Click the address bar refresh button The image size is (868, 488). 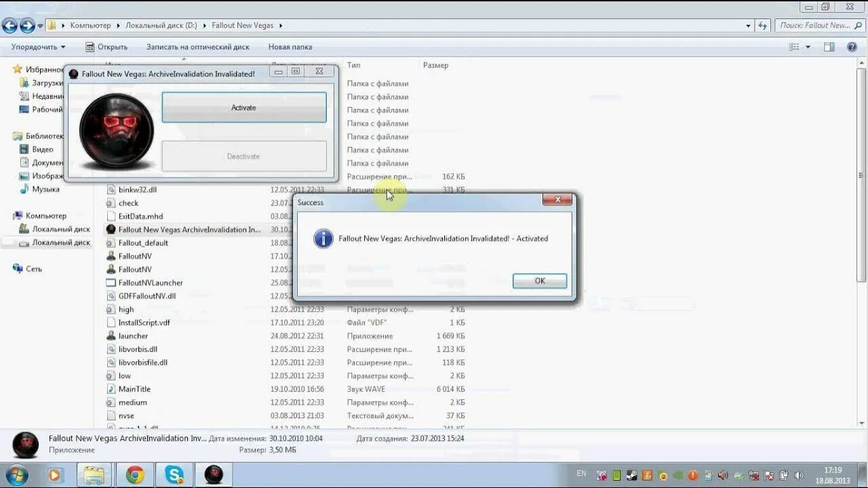coord(763,26)
